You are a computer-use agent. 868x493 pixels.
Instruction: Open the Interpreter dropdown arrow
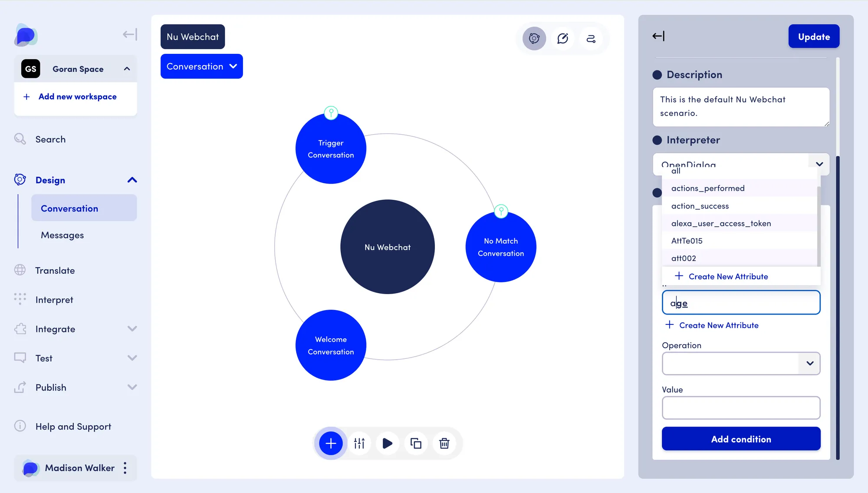tap(819, 164)
